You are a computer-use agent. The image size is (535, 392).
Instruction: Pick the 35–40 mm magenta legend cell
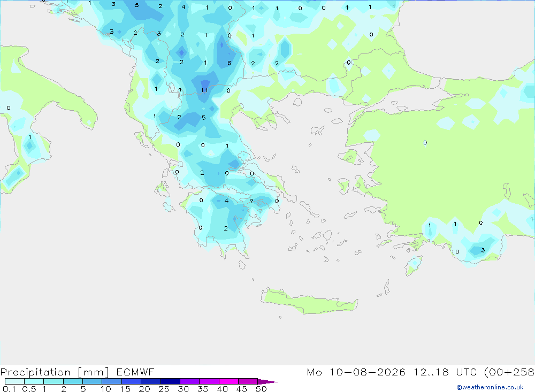pos(209,381)
